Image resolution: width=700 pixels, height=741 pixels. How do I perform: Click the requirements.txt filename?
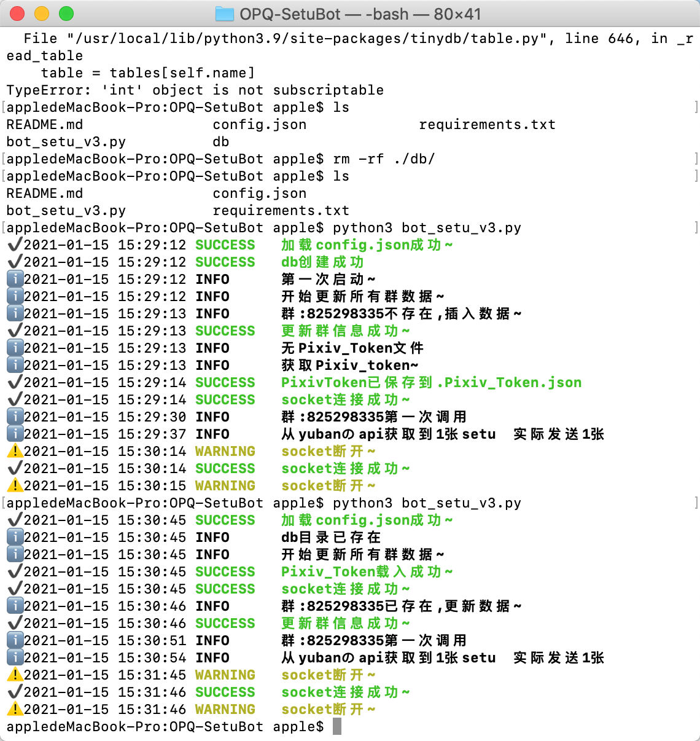coord(488,124)
